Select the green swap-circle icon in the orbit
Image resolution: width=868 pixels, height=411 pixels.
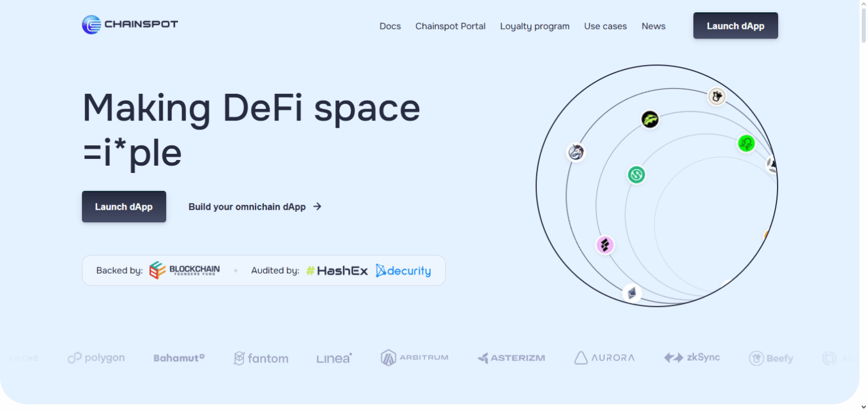[636, 175]
